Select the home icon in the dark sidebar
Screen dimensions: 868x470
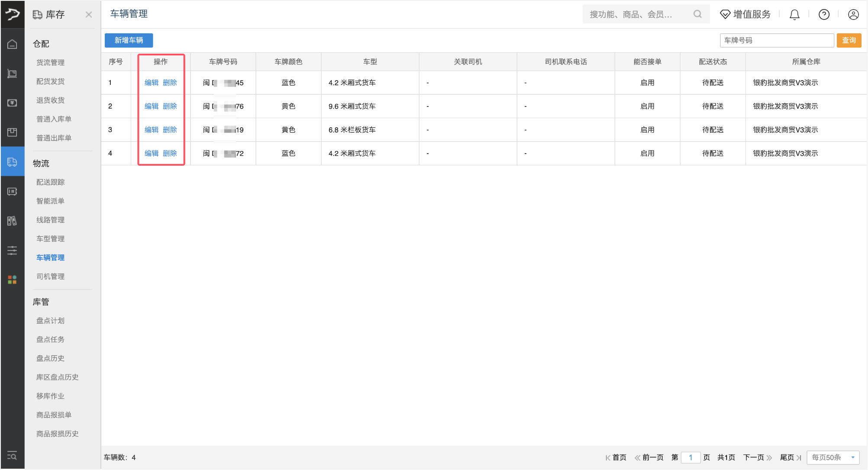tap(13, 44)
